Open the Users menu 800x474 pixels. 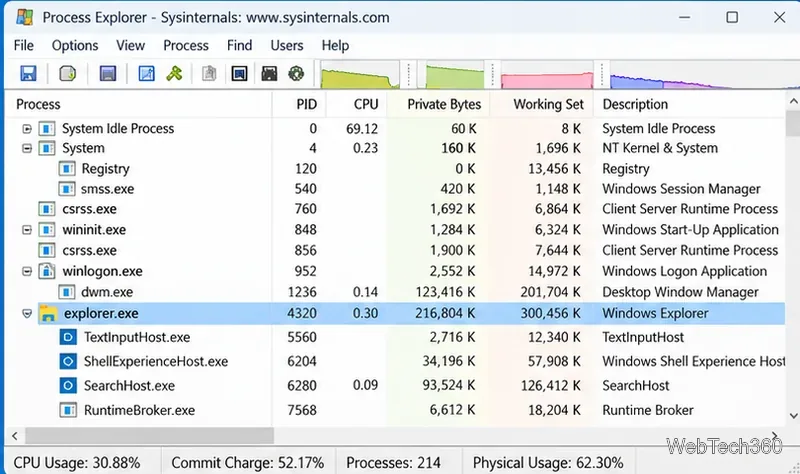[287, 45]
